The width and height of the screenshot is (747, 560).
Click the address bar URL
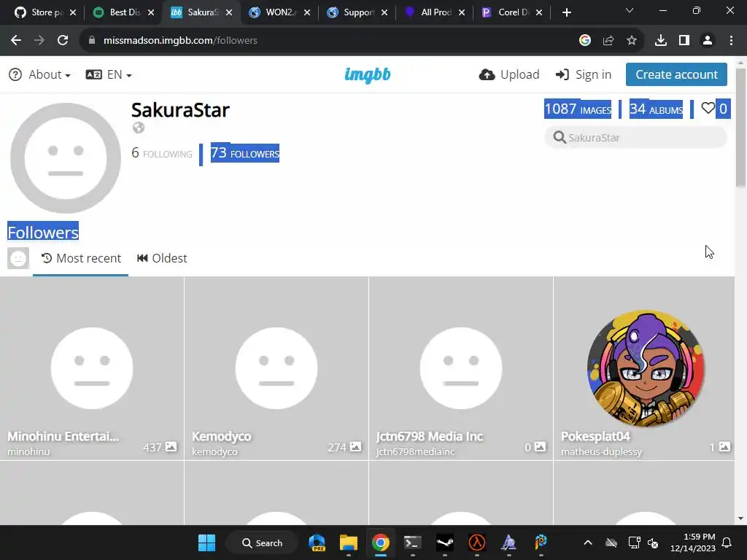[x=180, y=41]
